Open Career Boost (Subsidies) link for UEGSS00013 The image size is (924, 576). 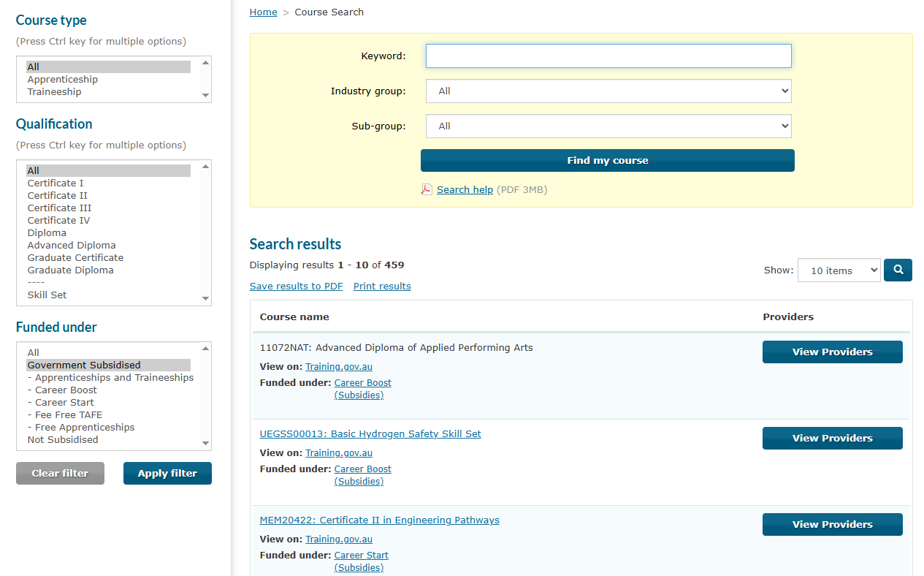(x=362, y=475)
